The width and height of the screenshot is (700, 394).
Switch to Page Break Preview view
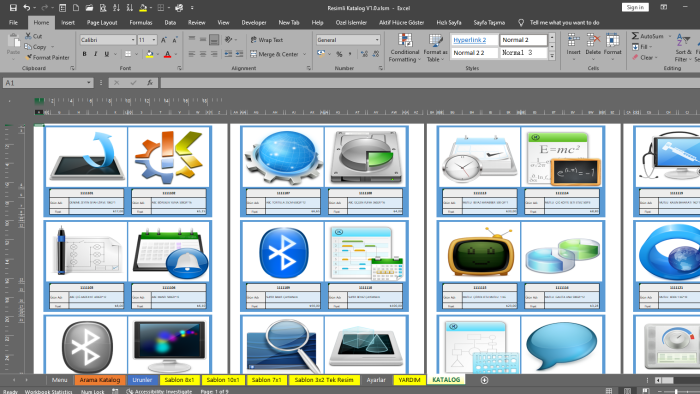click(x=646, y=391)
